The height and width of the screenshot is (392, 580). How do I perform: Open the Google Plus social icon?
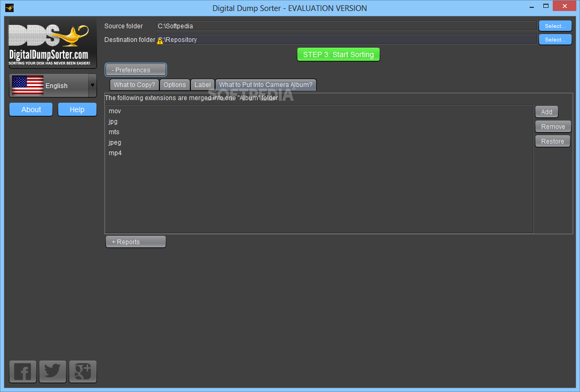83,371
